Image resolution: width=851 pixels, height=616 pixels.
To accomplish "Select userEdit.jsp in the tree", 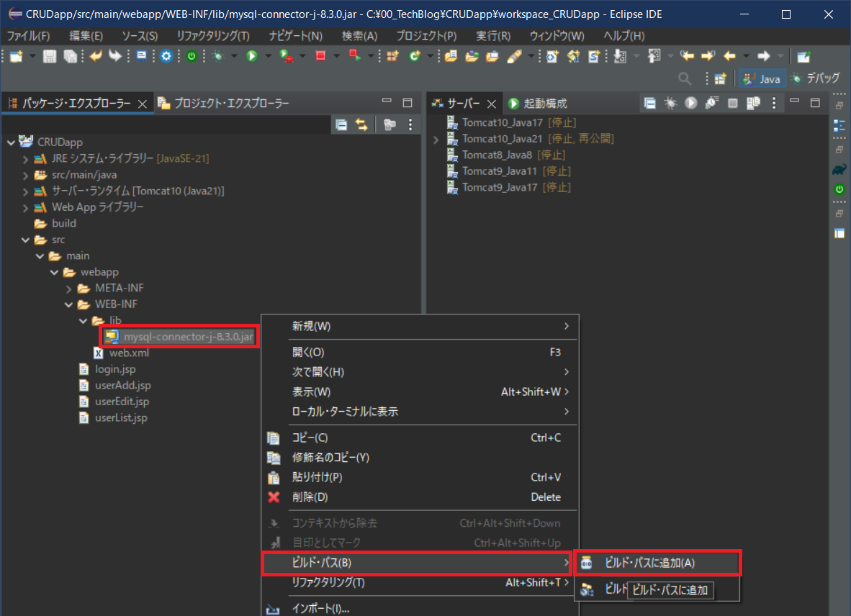I will pyautogui.click(x=114, y=402).
